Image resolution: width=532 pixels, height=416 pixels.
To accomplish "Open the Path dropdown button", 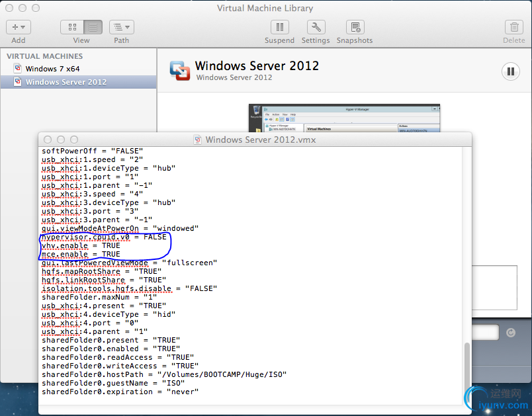I will pyautogui.click(x=122, y=27).
